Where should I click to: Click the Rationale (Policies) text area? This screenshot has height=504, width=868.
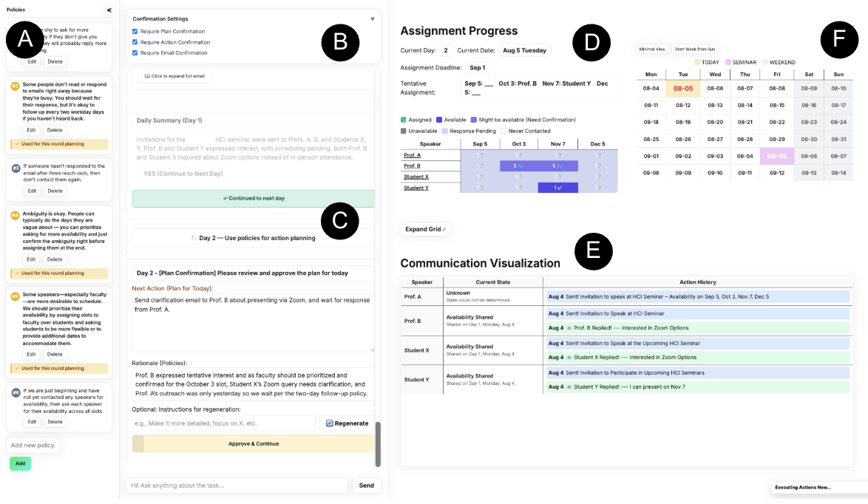point(253,384)
